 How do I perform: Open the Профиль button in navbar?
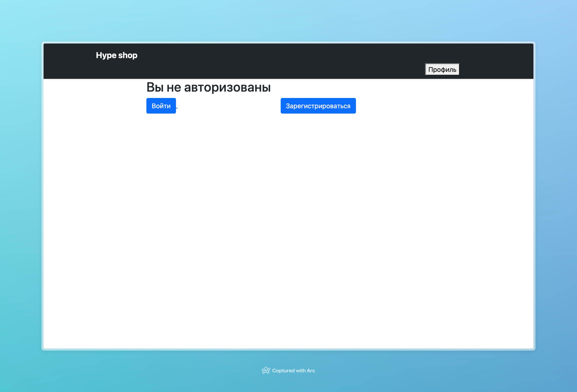click(x=442, y=69)
